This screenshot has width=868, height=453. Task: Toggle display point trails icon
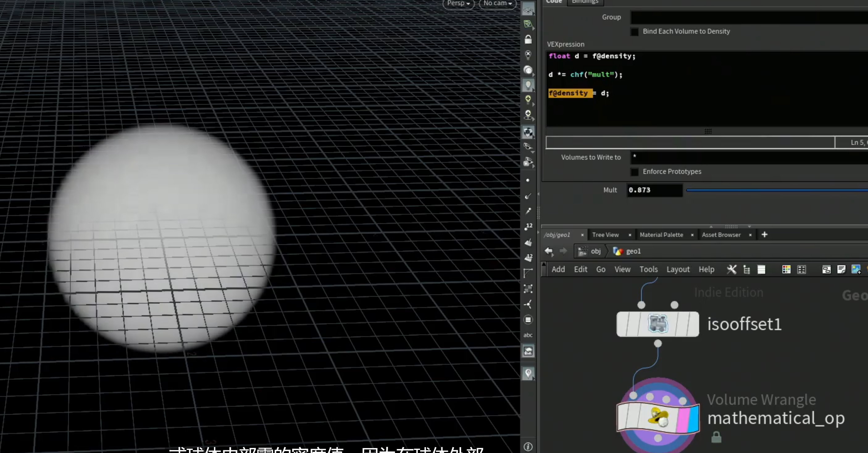coord(528,211)
